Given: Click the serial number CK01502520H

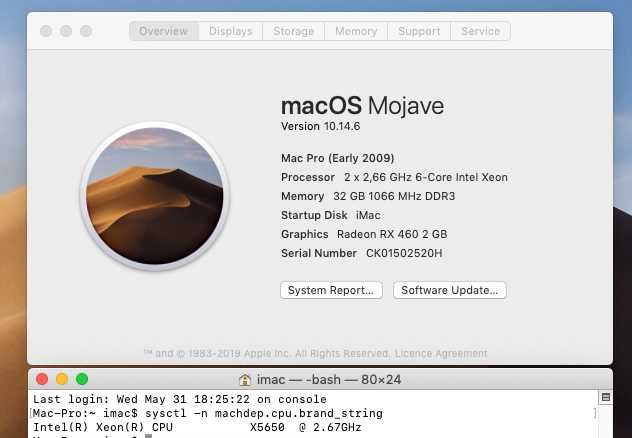Looking at the screenshot, I should point(404,253).
